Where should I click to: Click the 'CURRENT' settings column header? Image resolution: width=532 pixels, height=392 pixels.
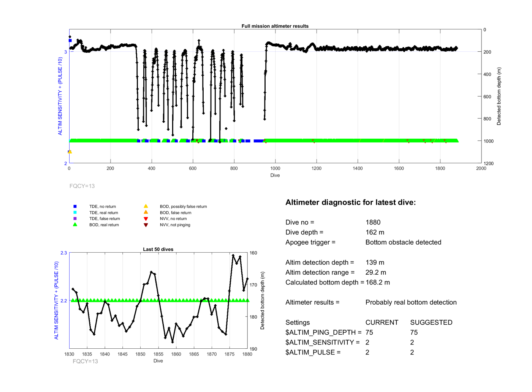382,322
